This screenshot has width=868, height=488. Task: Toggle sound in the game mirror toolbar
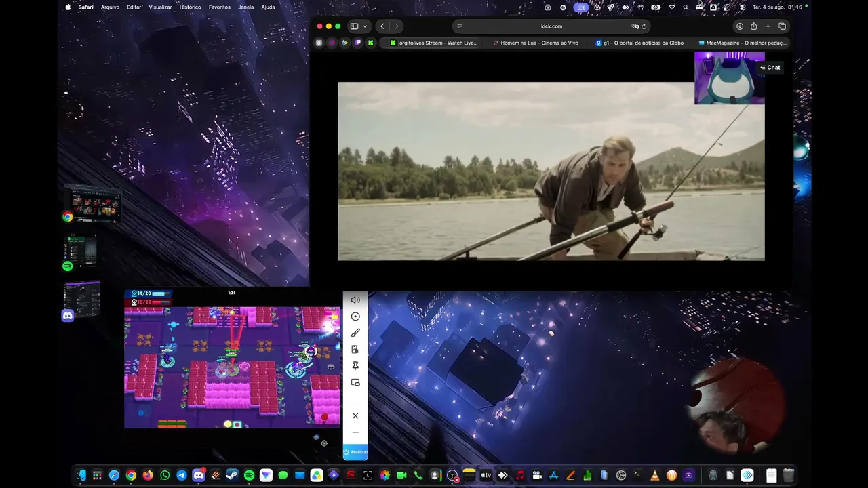tap(355, 300)
